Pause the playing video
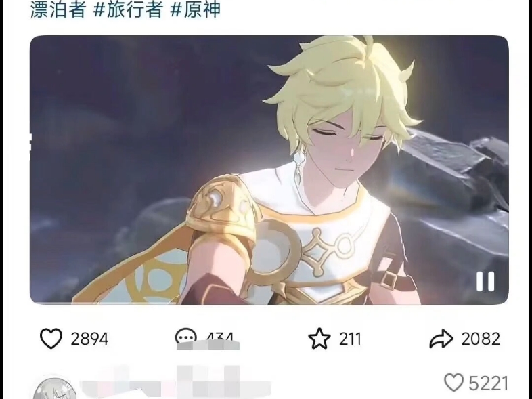The image size is (532, 399). (x=485, y=281)
